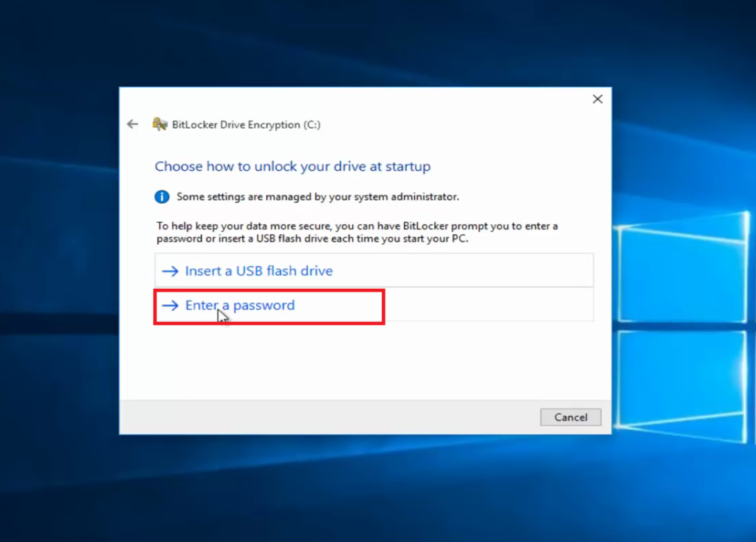Click the heading Choose how to unlock your drive
Image resolution: width=756 pixels, height=542 pixels.
(292, 166)
